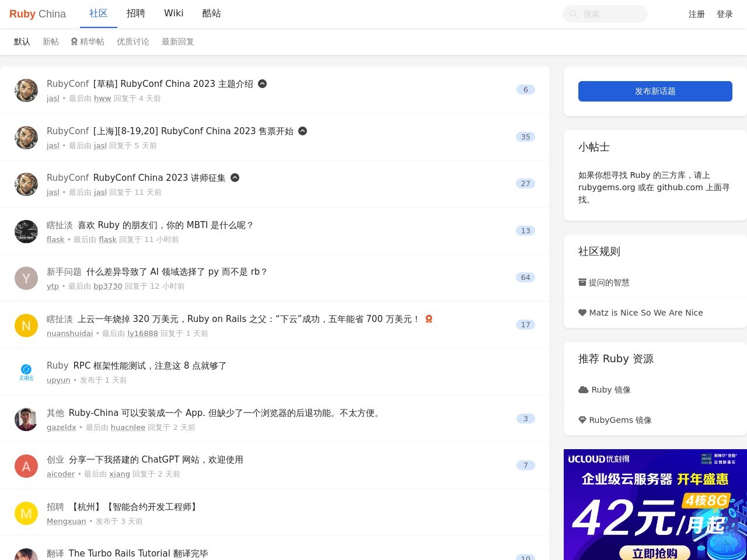Open the Wiki navigation item
This screenshot has height=560, width=747.
(173, 13)
